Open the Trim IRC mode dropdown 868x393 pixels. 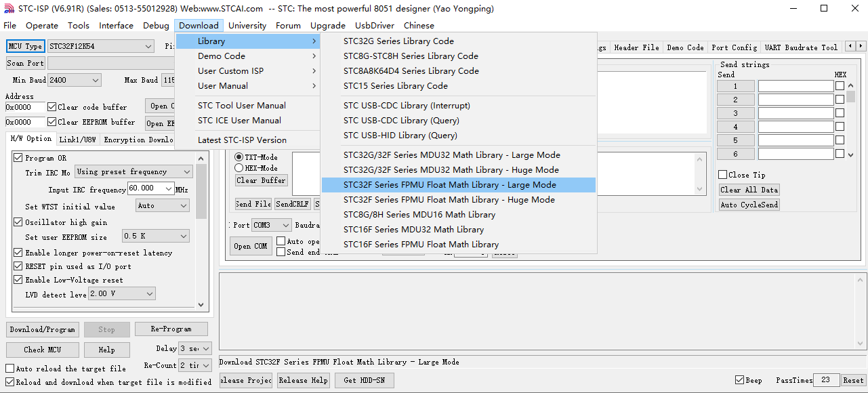(134, 172)
